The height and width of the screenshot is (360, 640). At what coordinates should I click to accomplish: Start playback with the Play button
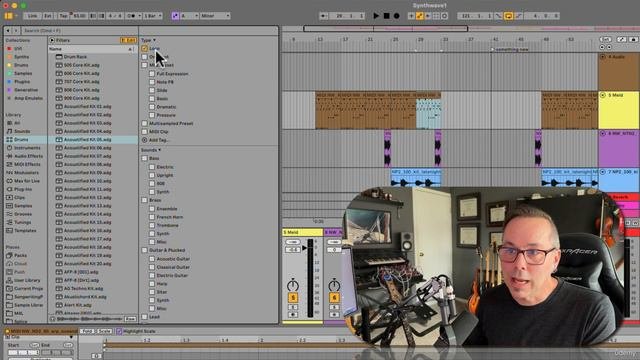[376, 16]
